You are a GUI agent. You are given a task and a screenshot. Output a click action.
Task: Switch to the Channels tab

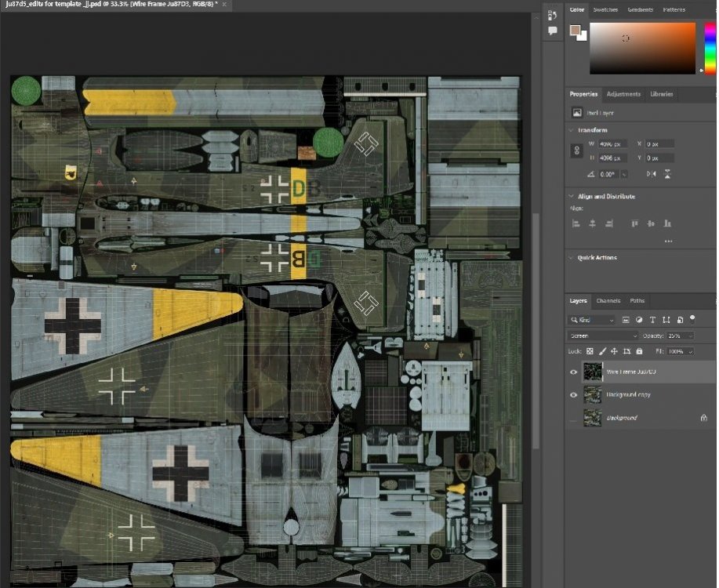609,301
